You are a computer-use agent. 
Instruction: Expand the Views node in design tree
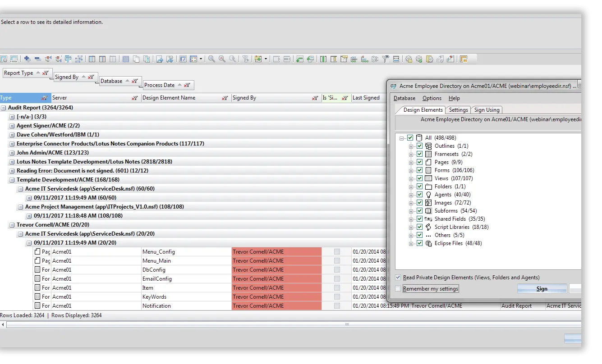[411, 178]
